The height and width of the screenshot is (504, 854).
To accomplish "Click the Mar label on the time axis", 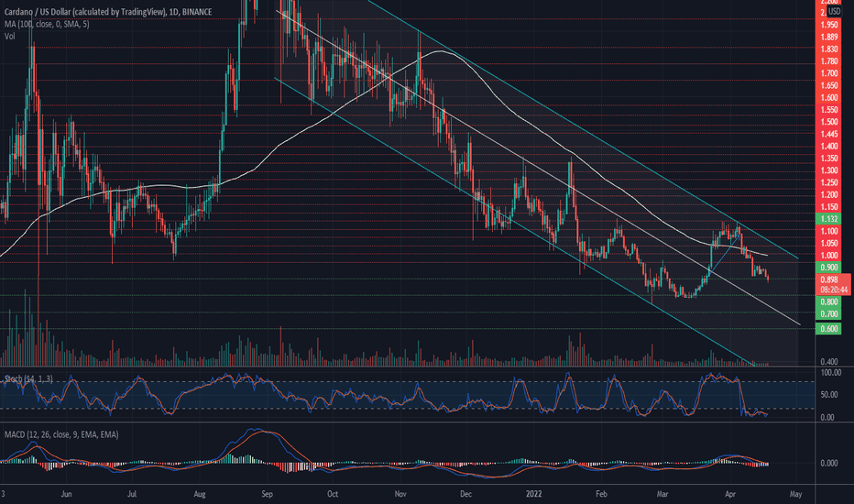I will [662, 494].
